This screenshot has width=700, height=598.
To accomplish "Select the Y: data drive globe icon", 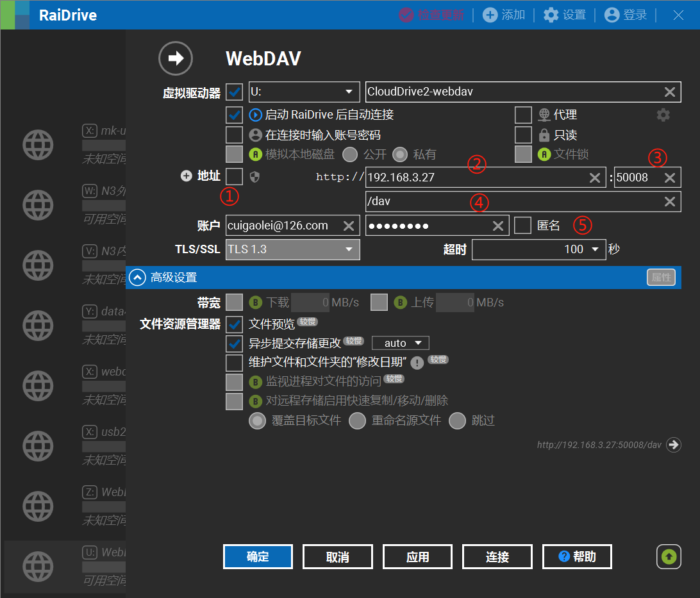I will click(38, 326).
